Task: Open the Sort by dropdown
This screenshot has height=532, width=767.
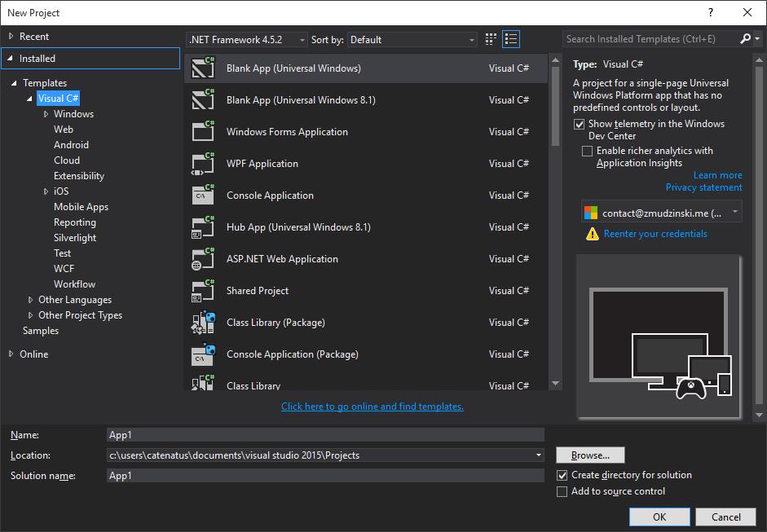Action: [412, 40]
